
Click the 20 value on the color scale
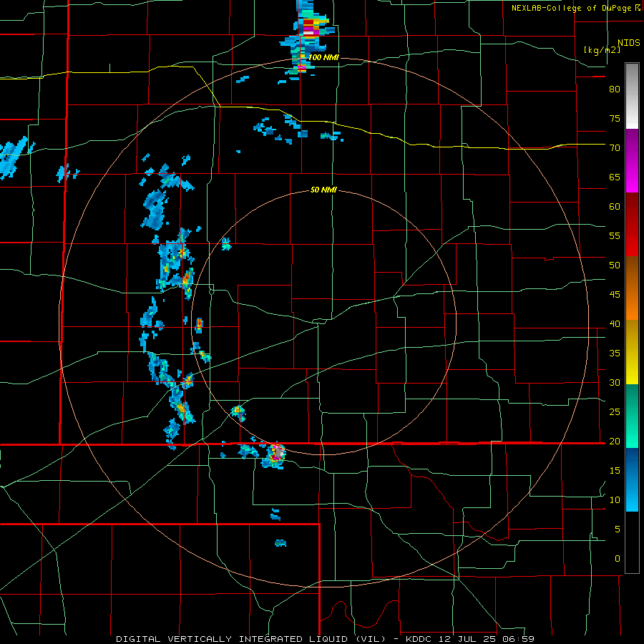tap(615, 441)
